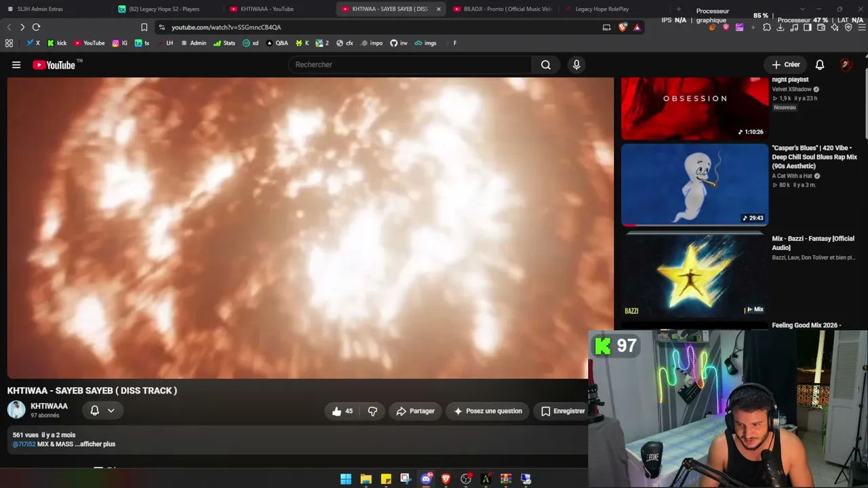Open the @7I7I52 mention link
868x488 pixels.
pyautogui.click(x=24, y=444)
